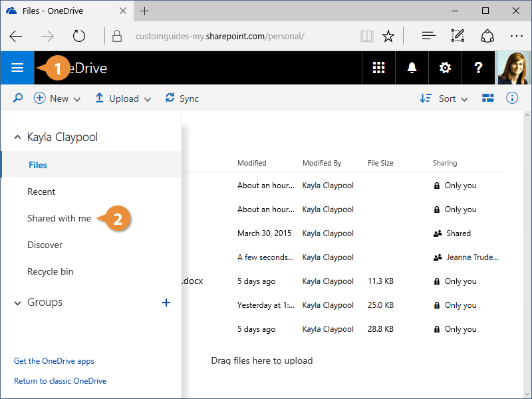Viewport: 532px width, 399px height.
Task: Click the search magnifier icon
Action: [18, 98]
